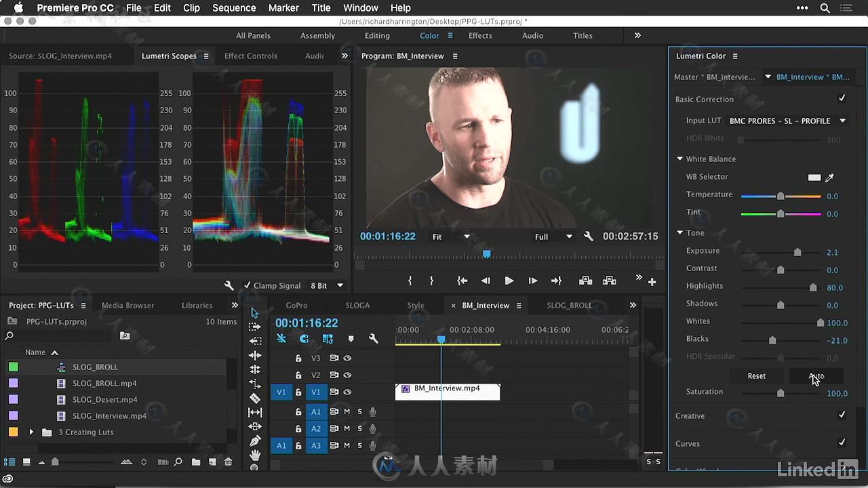Open the Button Editor plus icon
868x488 pixels.
[x=652, y=281]
